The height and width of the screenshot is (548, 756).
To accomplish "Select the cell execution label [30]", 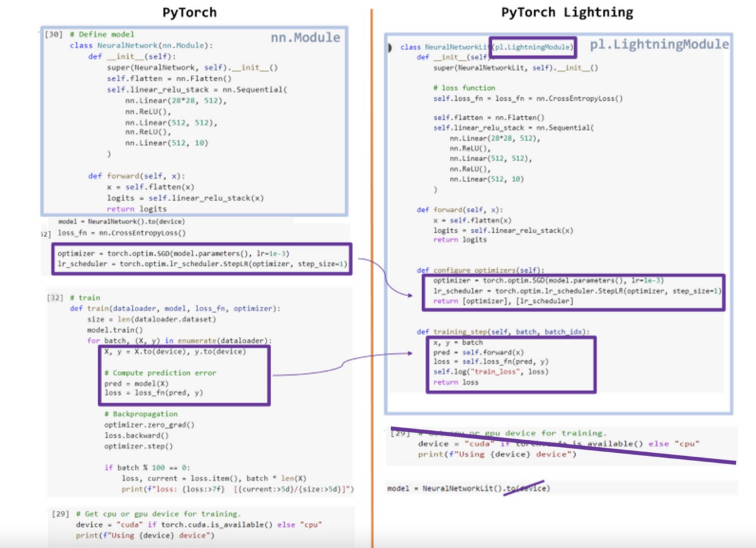I will [x=52, y=34].
